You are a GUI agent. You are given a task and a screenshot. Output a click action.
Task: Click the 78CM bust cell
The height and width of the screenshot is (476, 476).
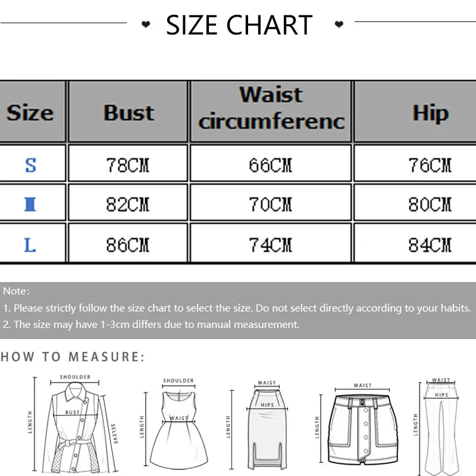tap(128, 165)
